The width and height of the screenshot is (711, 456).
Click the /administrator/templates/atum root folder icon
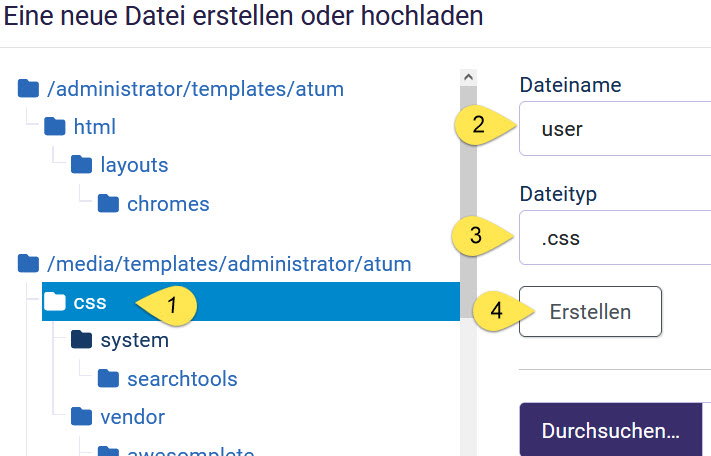[28, 90]
